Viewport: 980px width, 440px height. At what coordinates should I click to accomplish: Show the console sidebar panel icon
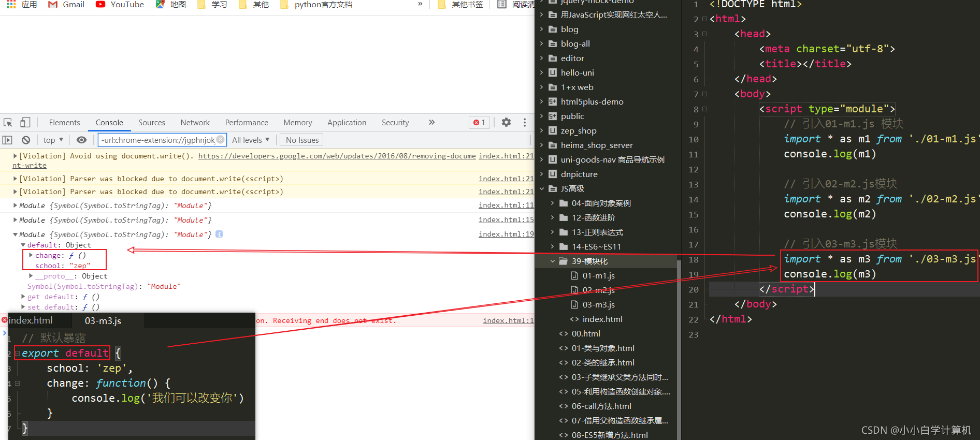pos(7,140)
